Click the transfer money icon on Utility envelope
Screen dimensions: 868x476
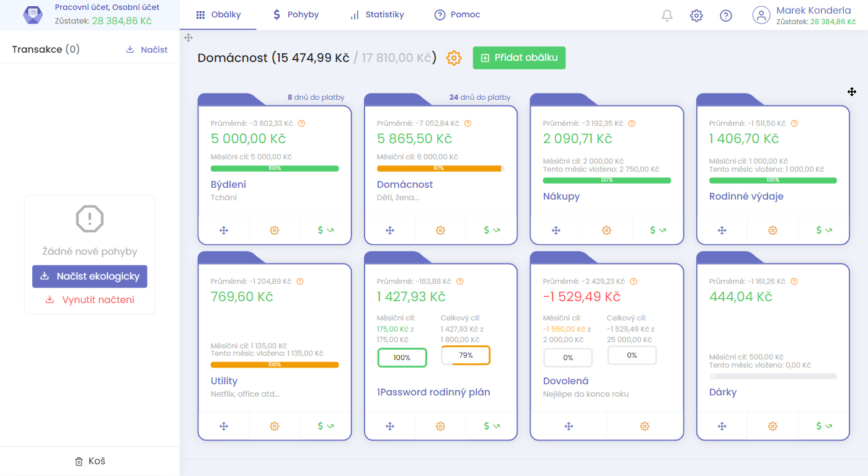point(325,426)
